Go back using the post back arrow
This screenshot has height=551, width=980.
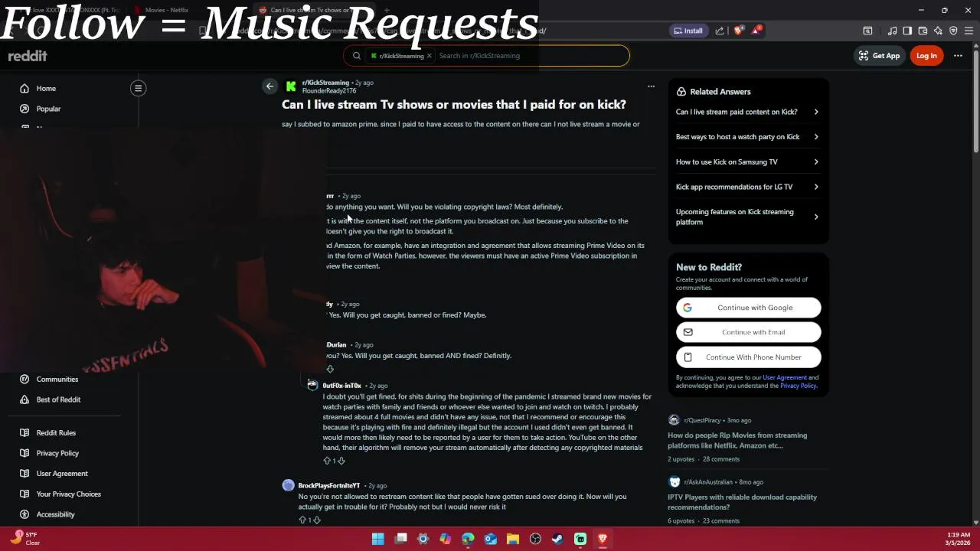point(269,86)
